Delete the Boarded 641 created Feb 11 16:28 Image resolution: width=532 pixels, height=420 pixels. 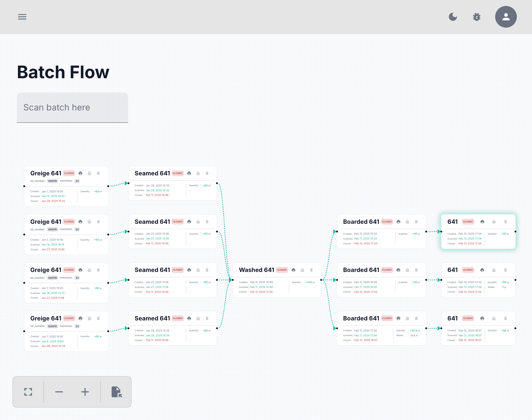pos(416,270)
